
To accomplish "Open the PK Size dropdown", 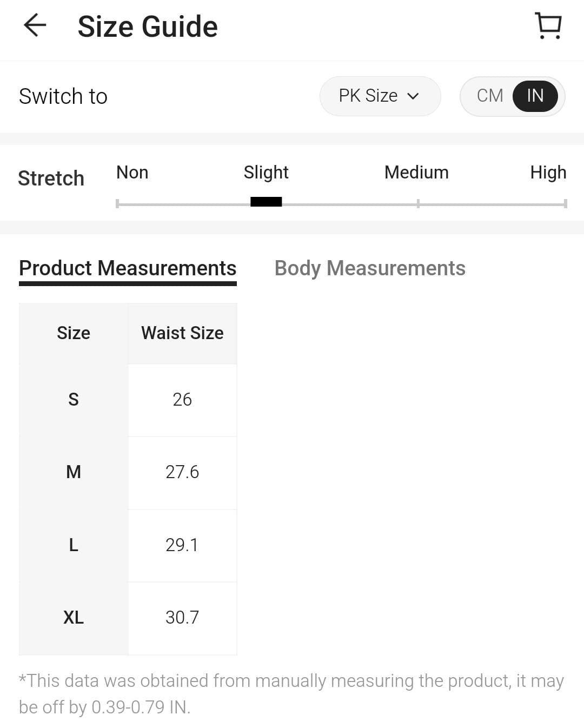I will click(380, 96).
